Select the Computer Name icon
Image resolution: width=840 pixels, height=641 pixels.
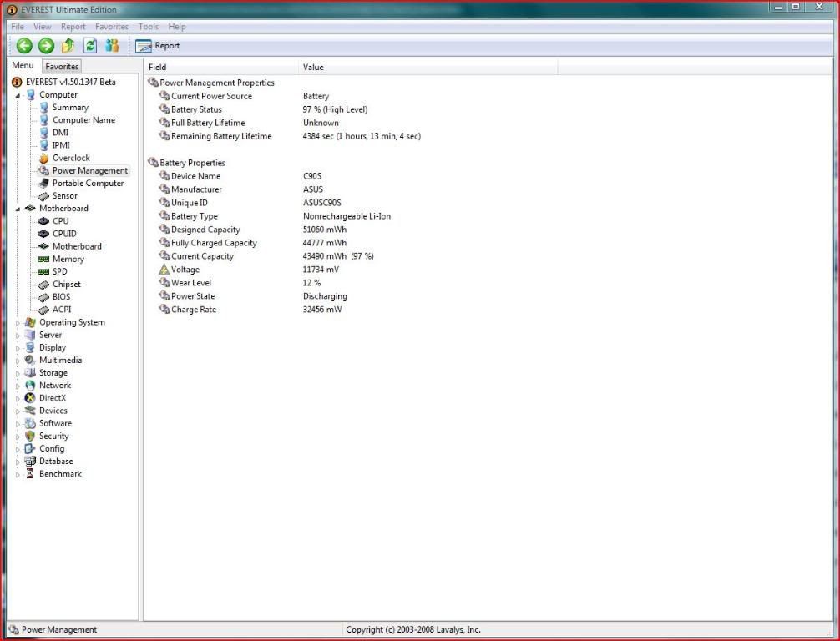[44, 120]
